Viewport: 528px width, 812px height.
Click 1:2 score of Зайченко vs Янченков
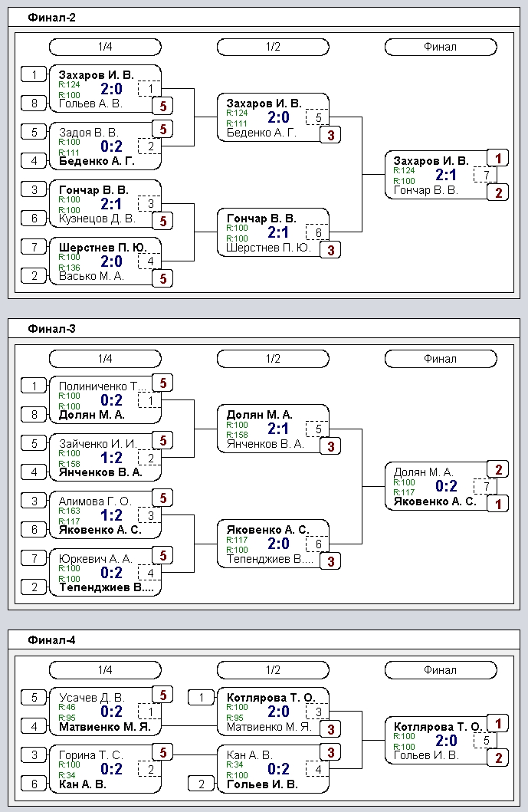(111, 458)
